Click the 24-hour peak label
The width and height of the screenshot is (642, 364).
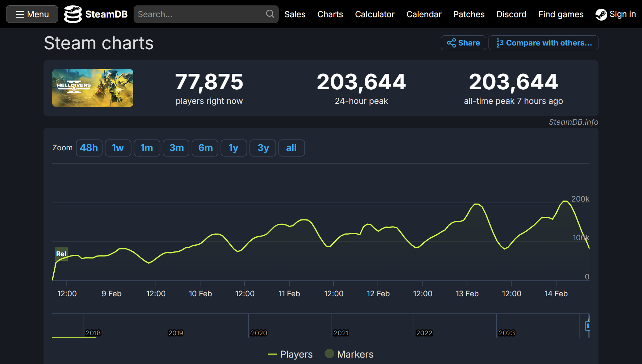[361, 101]
